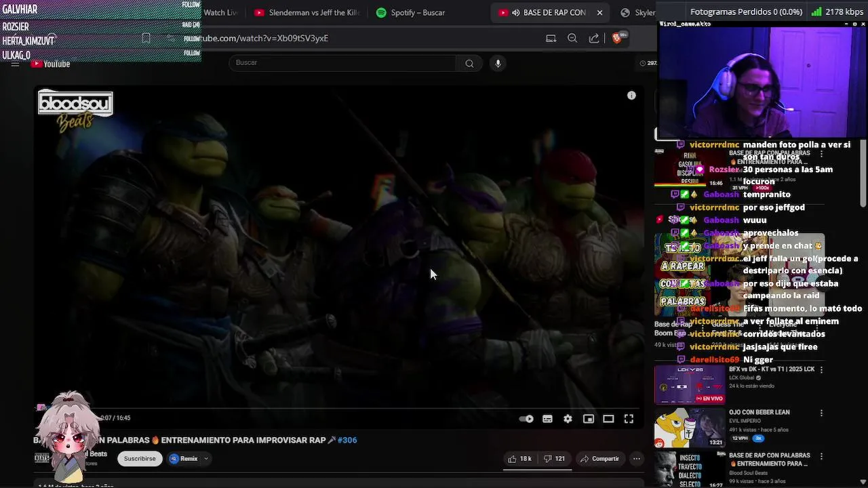Open Brave Shields lion icon
Viewport: 868px width, 488px height.
(616, 38)
